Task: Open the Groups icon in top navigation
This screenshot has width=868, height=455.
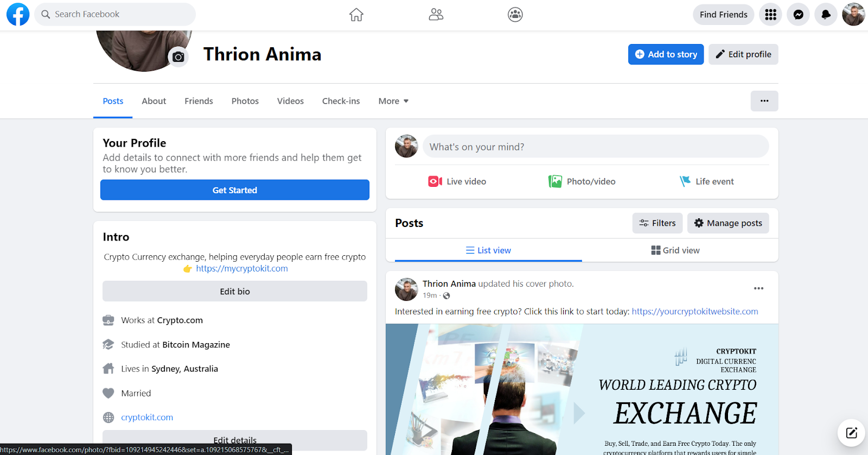Action: pyautogui.click(x=515, y=15)
